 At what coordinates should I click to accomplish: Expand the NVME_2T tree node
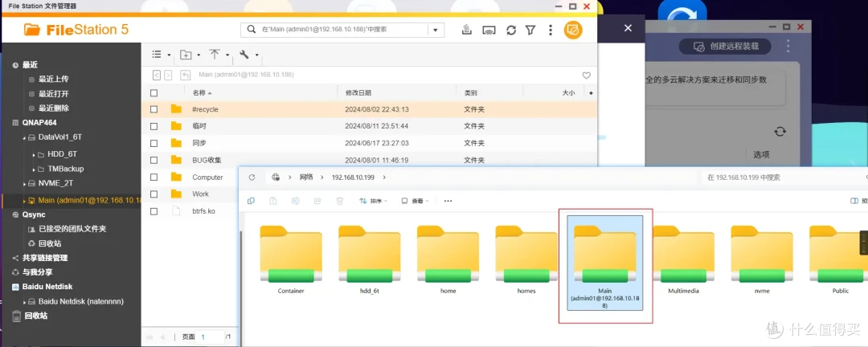click(24, 184)
